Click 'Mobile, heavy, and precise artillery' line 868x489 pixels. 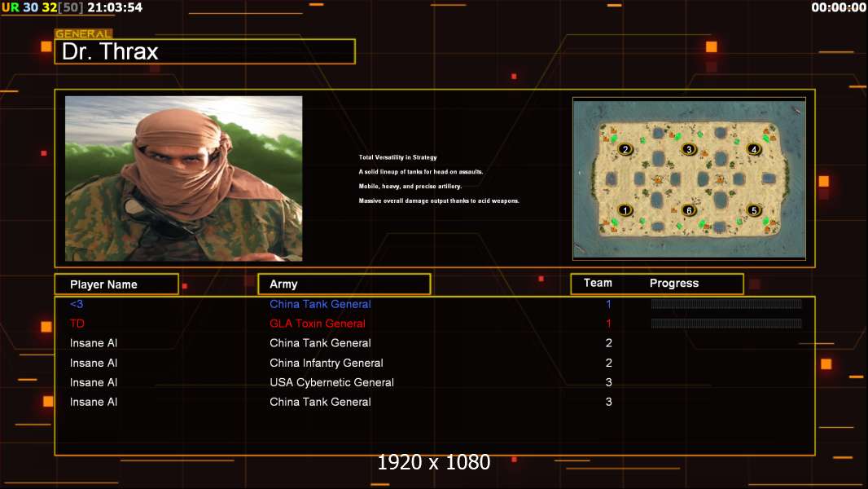410,186
